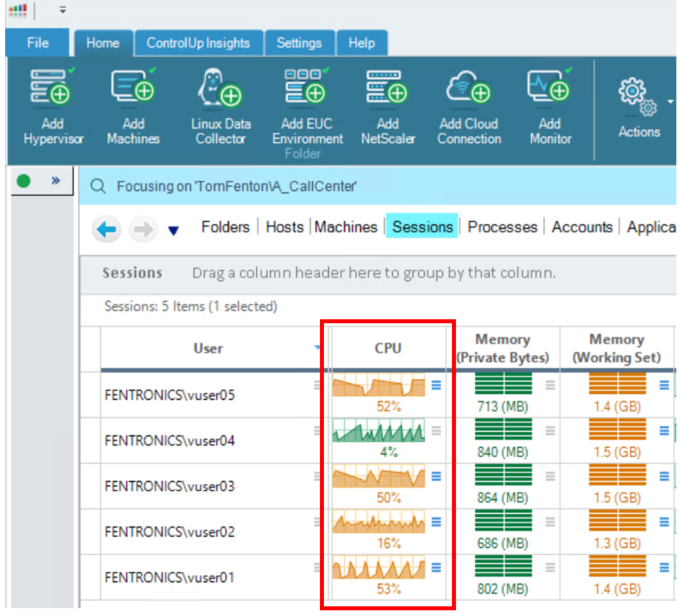This screenshot has width=683, height=616.
Task: Switch to the Folders view
Action: point(225,227)
